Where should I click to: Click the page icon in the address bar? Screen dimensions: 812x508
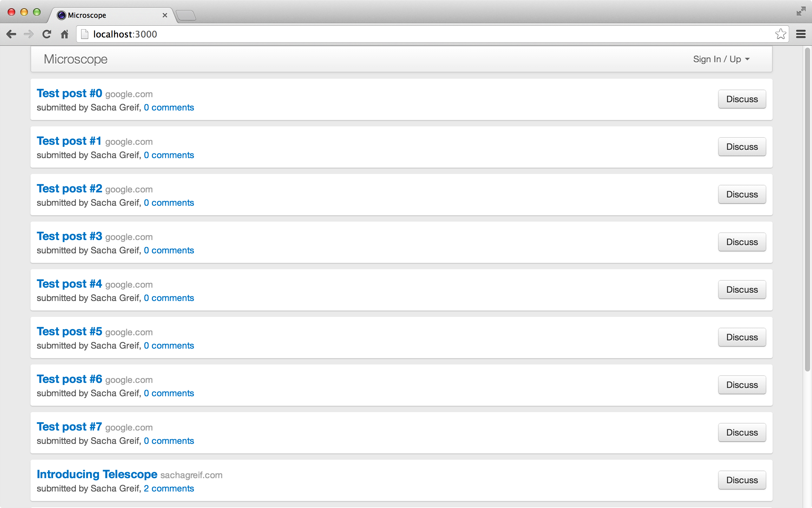tap(85, 34)
